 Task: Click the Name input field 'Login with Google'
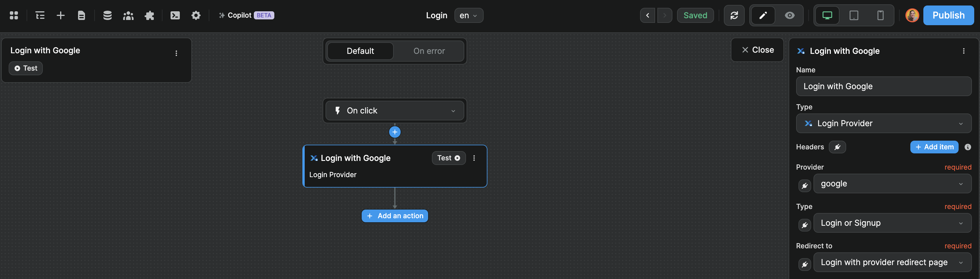coord(883,87)
